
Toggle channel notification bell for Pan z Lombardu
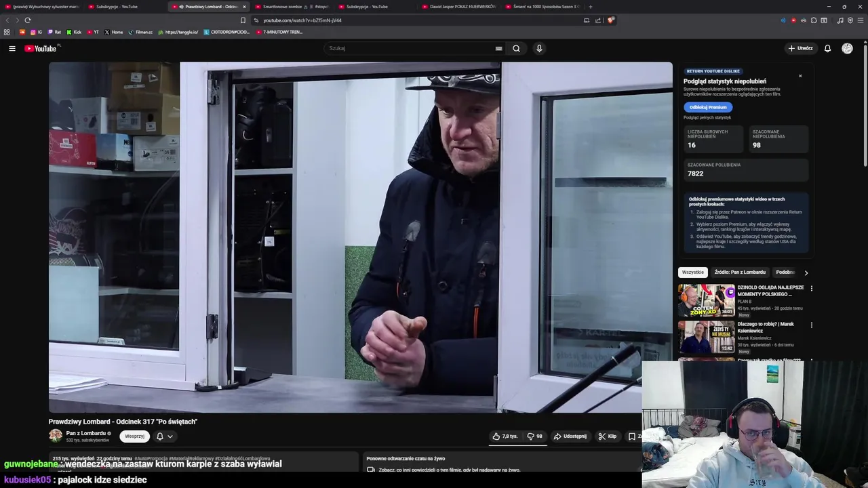pyautogui.click(x=160, y=436)
